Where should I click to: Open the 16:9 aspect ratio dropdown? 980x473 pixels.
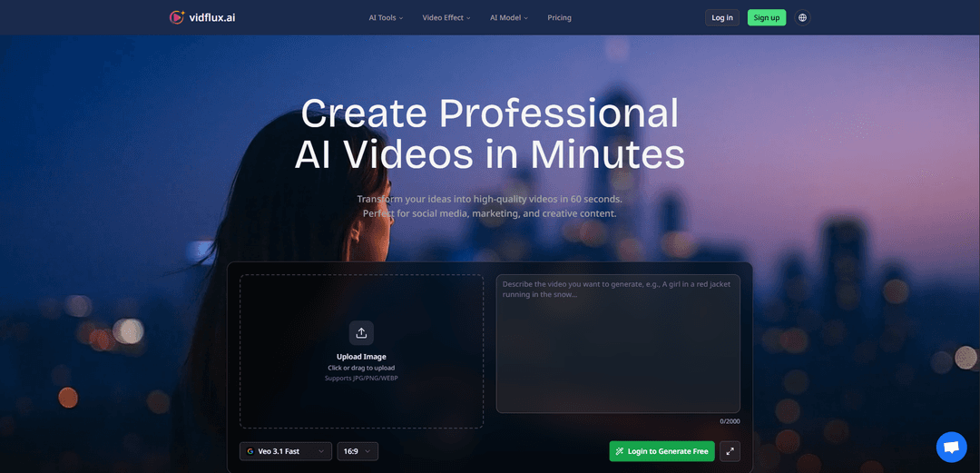click(x=358, y=451)
